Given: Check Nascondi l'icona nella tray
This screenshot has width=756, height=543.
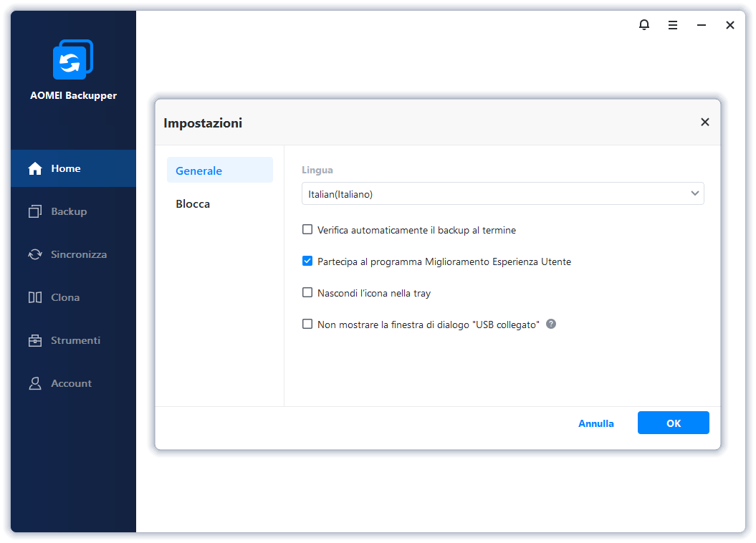Looking at the screenshot, I should (307, 292).
